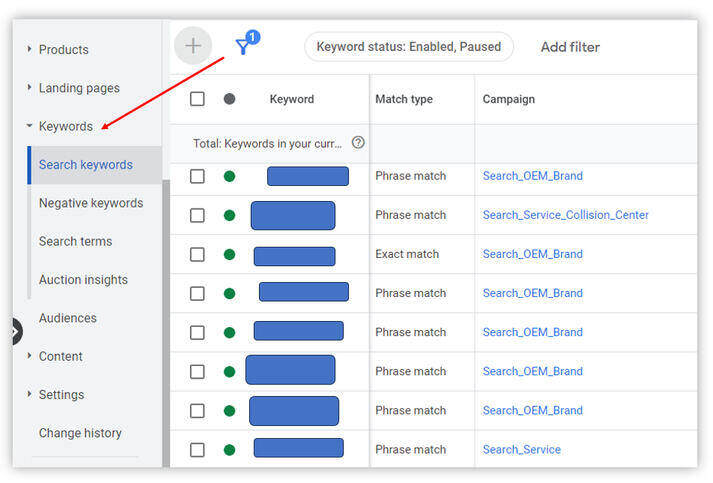This screenshot has width=713, height=483.
Task: Open the Search_Service_Collision_Center campaign link
Action: 566,215
